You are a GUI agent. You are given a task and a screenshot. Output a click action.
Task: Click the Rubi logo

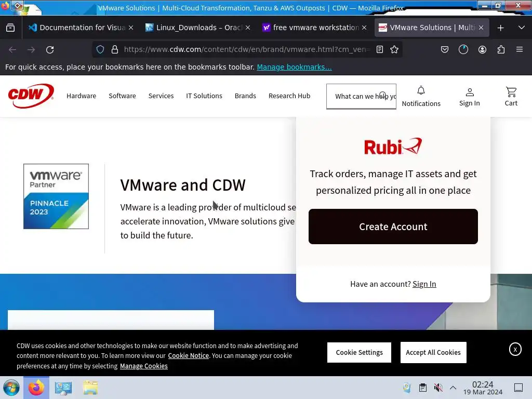393,146
